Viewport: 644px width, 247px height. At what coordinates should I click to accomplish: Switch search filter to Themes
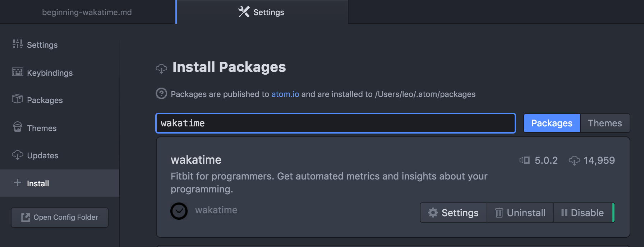point(605,123)
